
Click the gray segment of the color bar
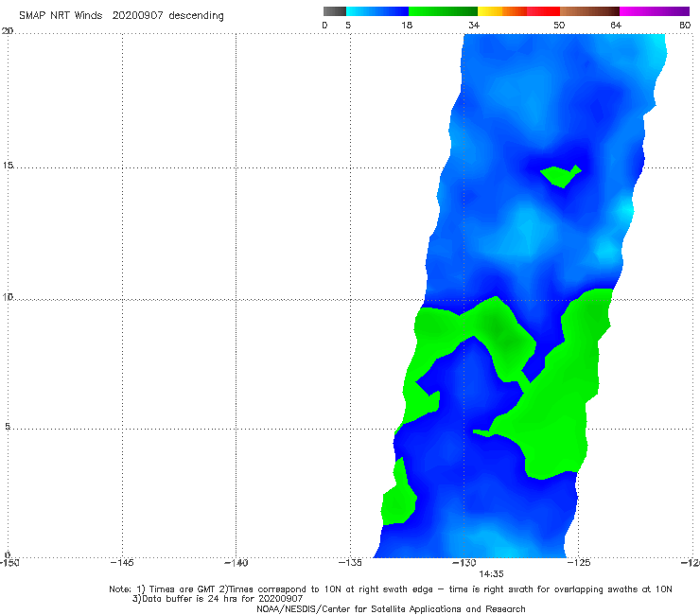click(x=334, y=11)
